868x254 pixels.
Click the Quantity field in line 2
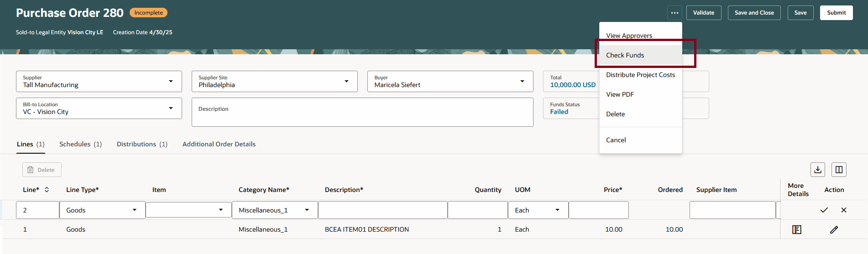coord(478,210)
